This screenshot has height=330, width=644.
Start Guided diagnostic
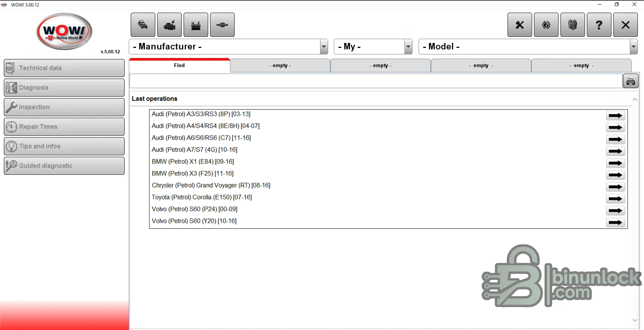64,166
